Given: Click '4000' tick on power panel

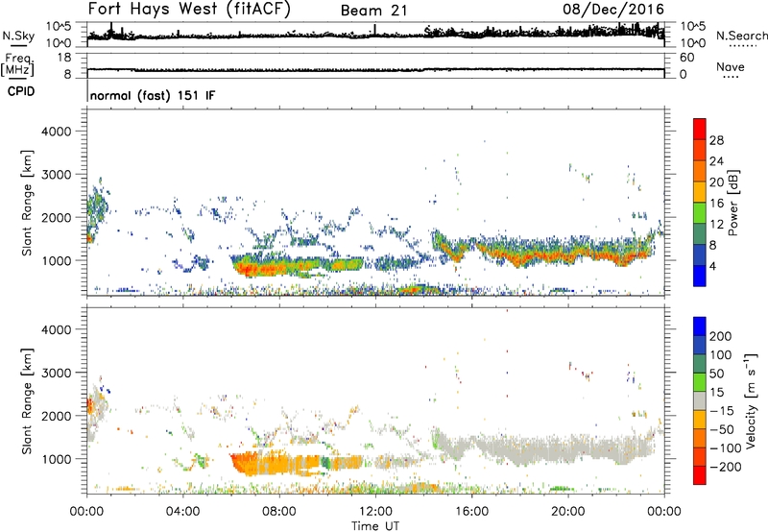Looking at the screenshot, I should [57, 132].
